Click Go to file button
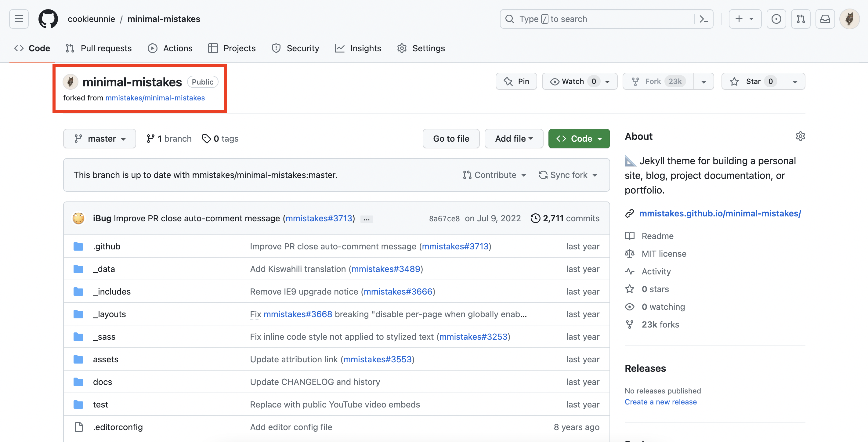This screenshot has height=442, width=868. 451,139
